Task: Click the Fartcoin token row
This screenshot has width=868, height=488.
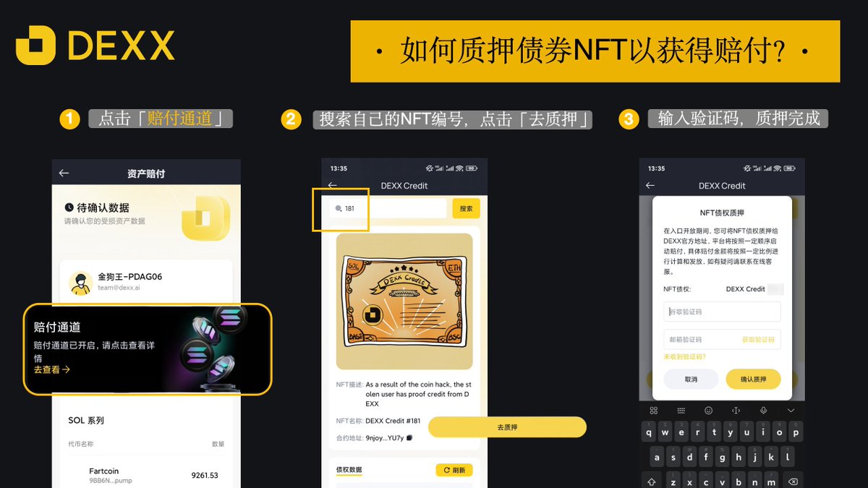Action: pyautogui.click(x=146, y=474)
